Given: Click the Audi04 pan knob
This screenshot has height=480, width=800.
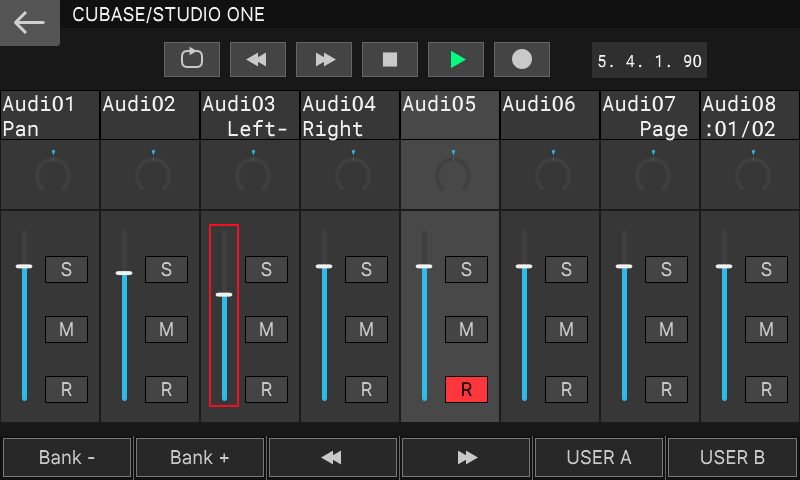Looking at the screenshot, I should tap(353, 173).
